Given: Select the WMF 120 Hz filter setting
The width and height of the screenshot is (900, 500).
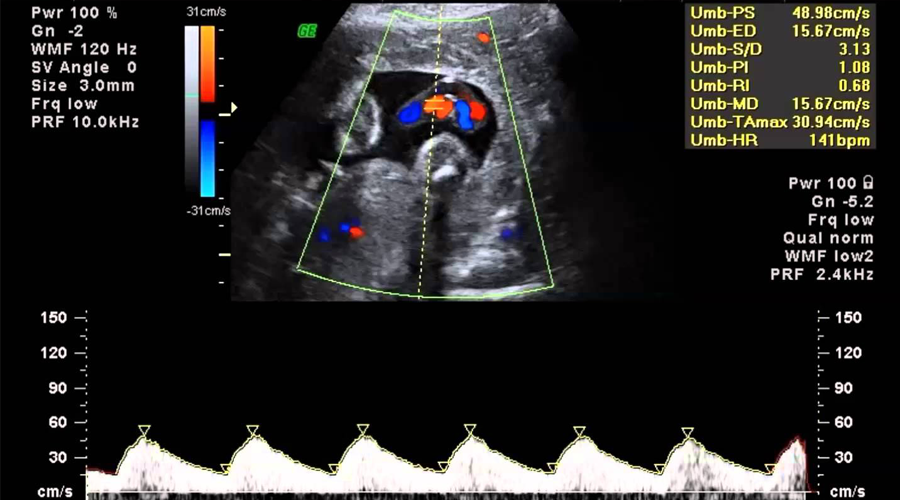Looking at the screenshot, I should (84, 49).
